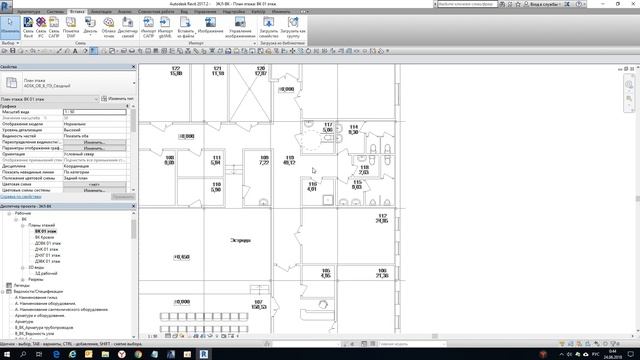The height and width of the screenshot is (360, 640).
Task: Click the Применить button in Properties
Action: pyautogui.click(x=123, y=197)
